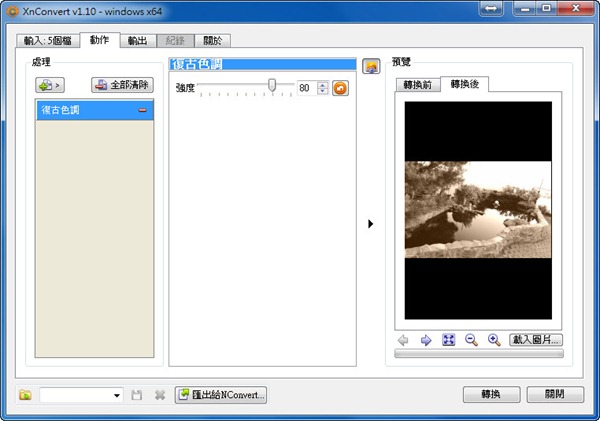Open the 關於 about tab
Image resolution: width=600 pixels, height=421 pixels.
coord(213,41)
